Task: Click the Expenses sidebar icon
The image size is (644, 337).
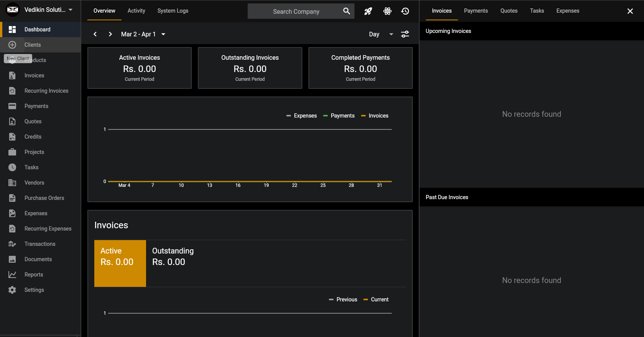Action: coord(12,213)
